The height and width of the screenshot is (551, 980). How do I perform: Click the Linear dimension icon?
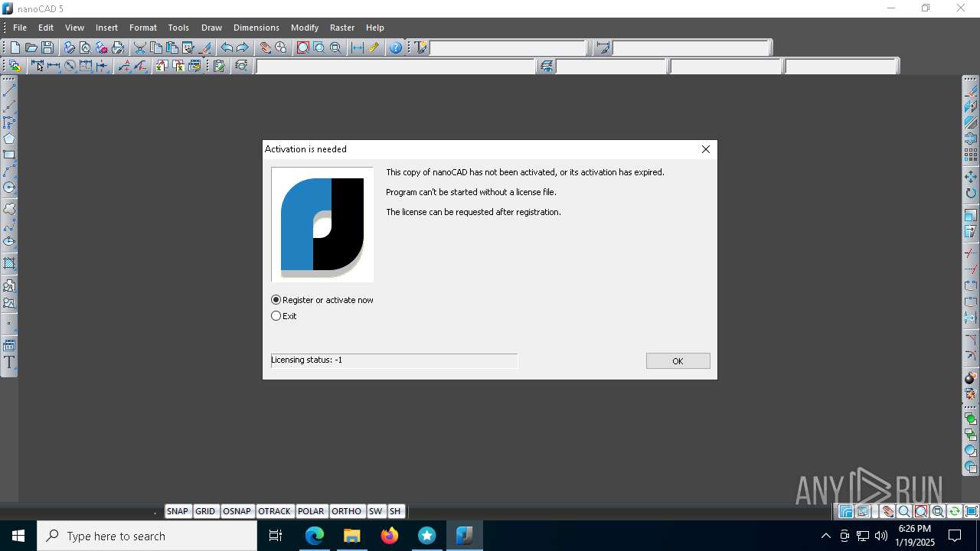point(54,67)
